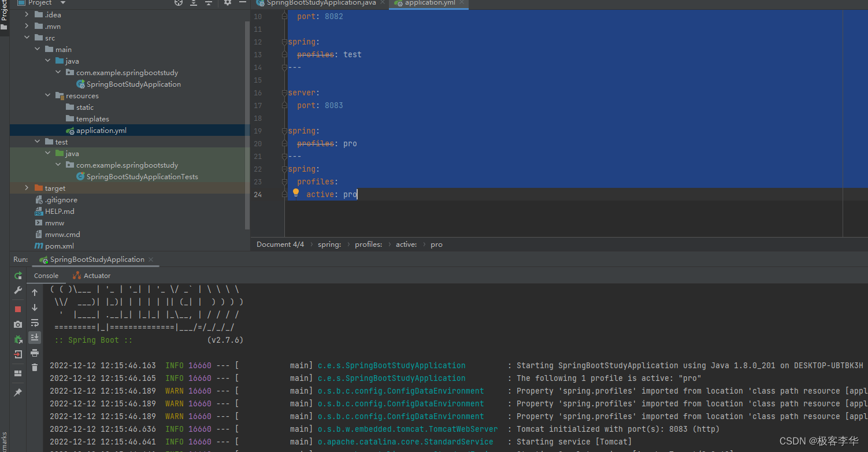Click the locate opened file crosshair icon
868x452 pixels.
179,3
